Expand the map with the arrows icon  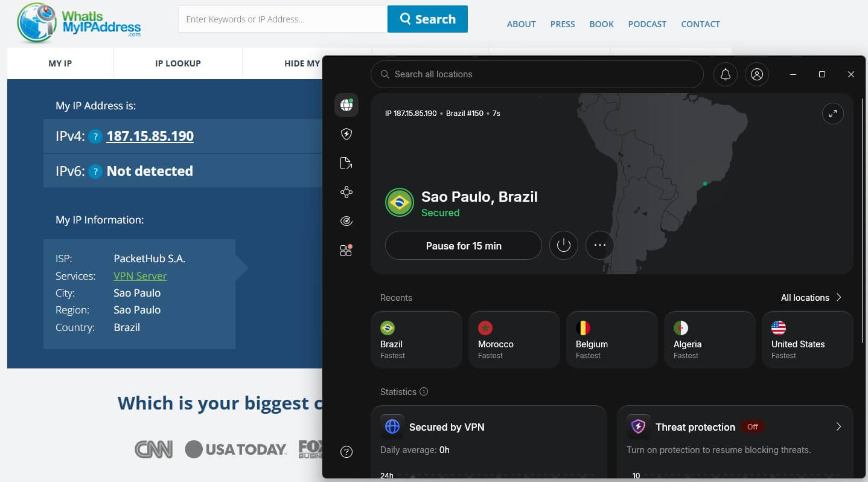pos(833,114)
